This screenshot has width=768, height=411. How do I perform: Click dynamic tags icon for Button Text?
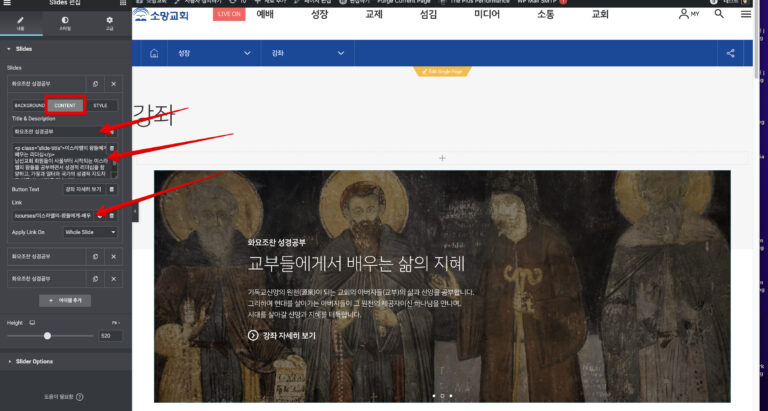click(112, 189)
